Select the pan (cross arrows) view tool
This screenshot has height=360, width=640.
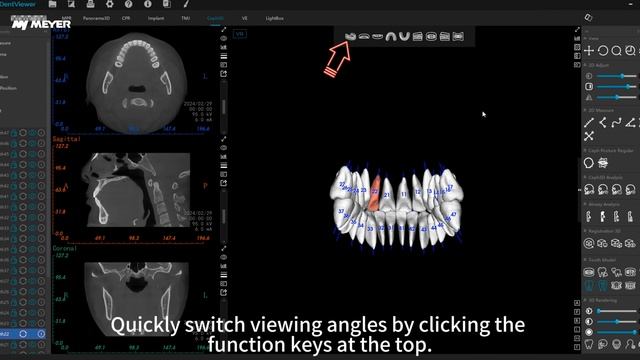click(x=589, y=51)
